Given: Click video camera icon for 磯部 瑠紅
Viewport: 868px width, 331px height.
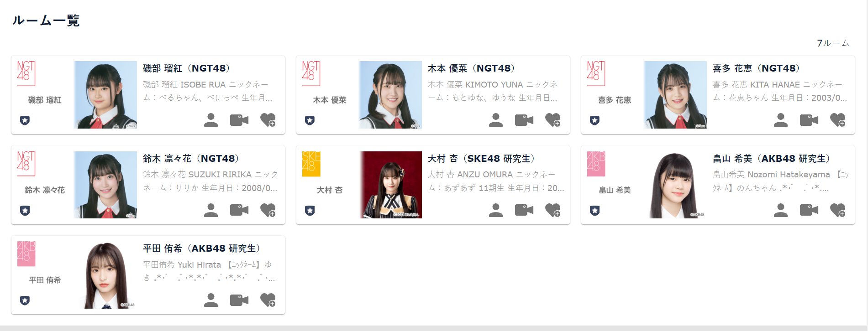Looking at the screenshot, I should pyautogui.click(x=239, y=120).
